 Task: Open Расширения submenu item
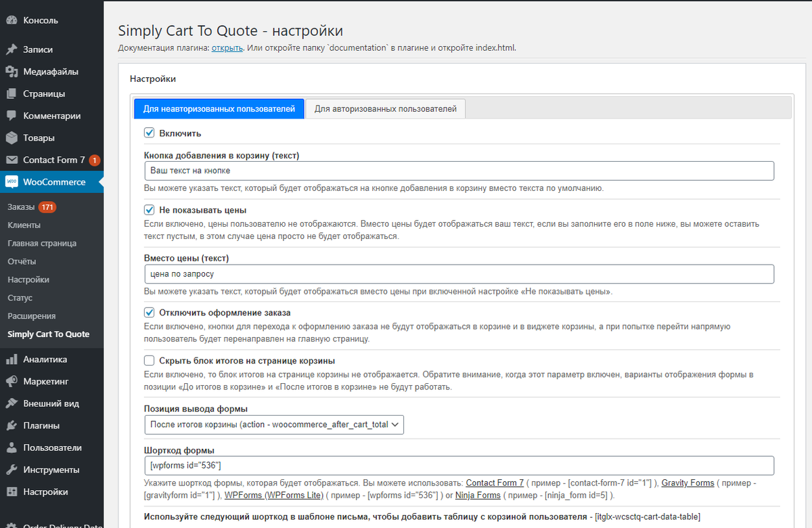click(31, 316)
